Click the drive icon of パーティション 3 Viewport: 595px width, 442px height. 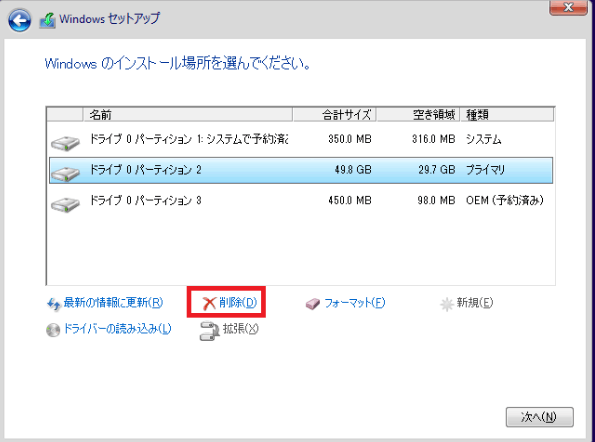65,204
